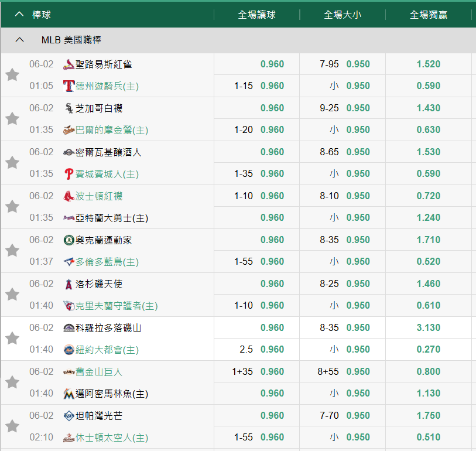Select 1.710 moneyline odds for 奧克蘭運動家
This screenshot has width=476, height=451.
[x=429, y=240]
